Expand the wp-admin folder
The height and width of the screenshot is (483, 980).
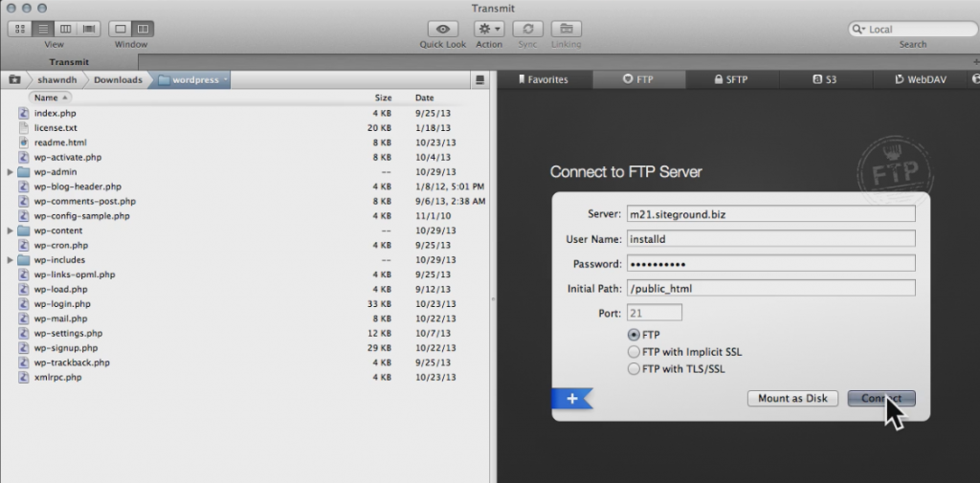point(10,172)
